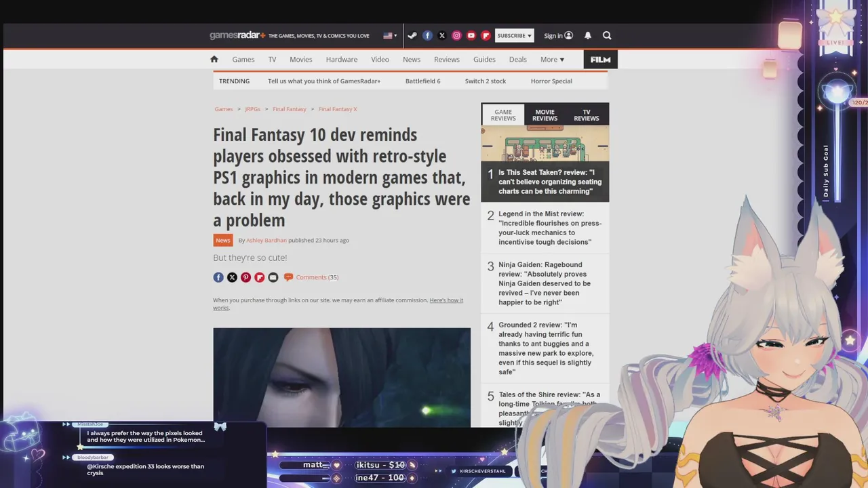The image size is (868, 488).
Task: Click Sign in
Action: 558,35
